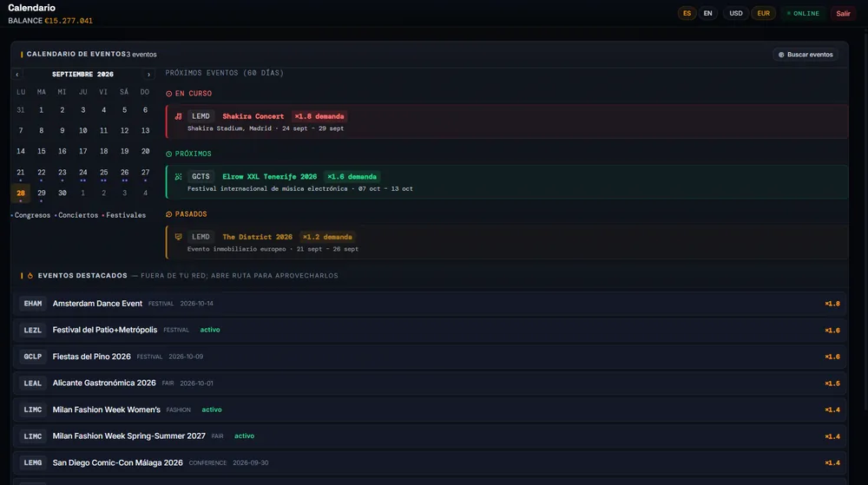Click the search icon in Buscar eventos
The width and height of the screenshot is (868, 485).
tap(781, 55)
